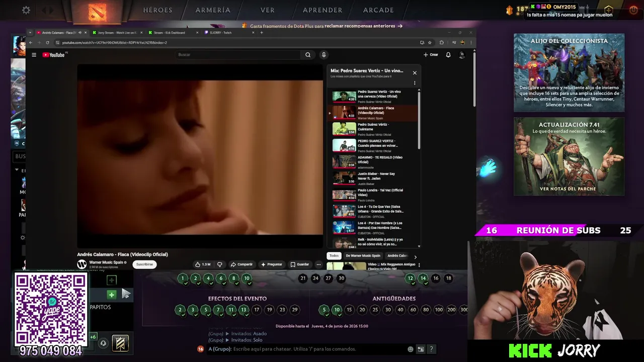This screenshot has width=644, height=362.
Task: Select De Warner Music Spain chip
Action: [x=363, y=255]
